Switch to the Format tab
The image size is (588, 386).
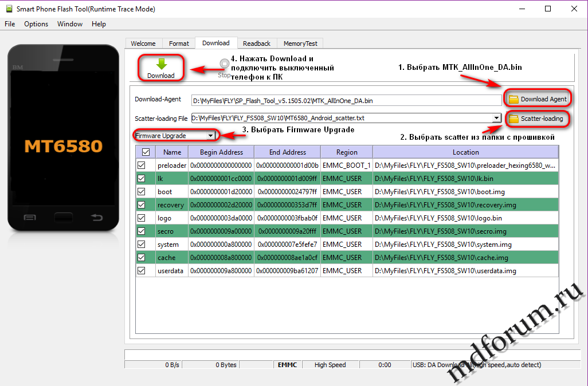point(179,44)
